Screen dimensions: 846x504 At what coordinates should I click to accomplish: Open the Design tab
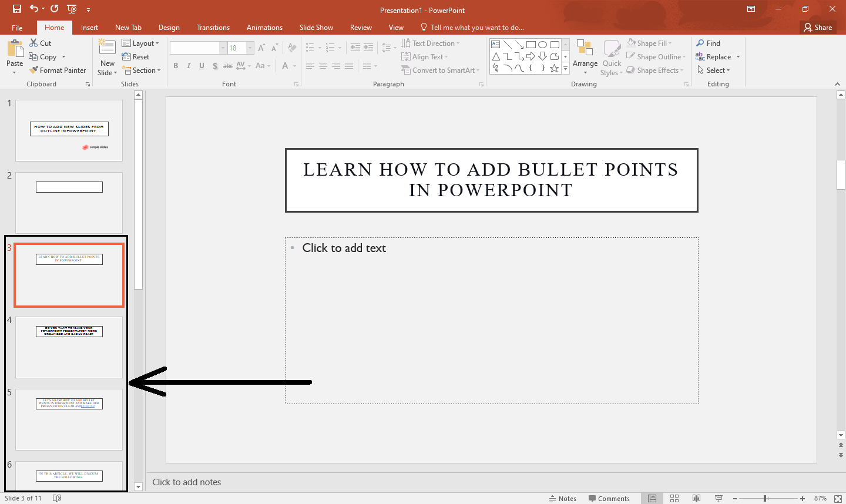point(169,27)
